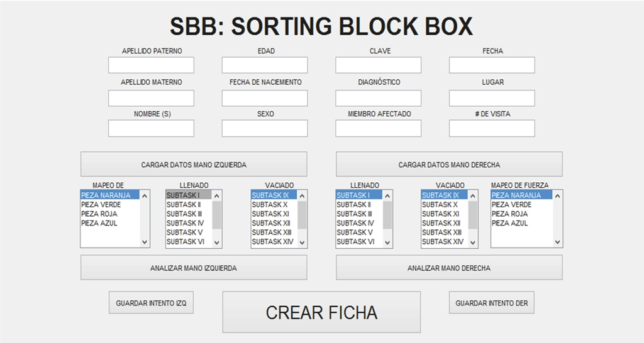Click down arrow of left-hand VACIADO scrollbar
Viewport: 644px width, 343px height.
(x=303, y=242)
